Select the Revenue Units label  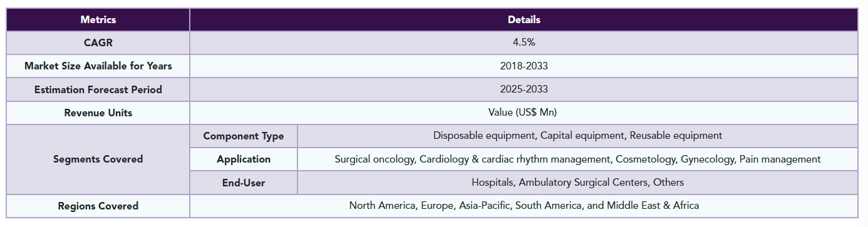98,113
